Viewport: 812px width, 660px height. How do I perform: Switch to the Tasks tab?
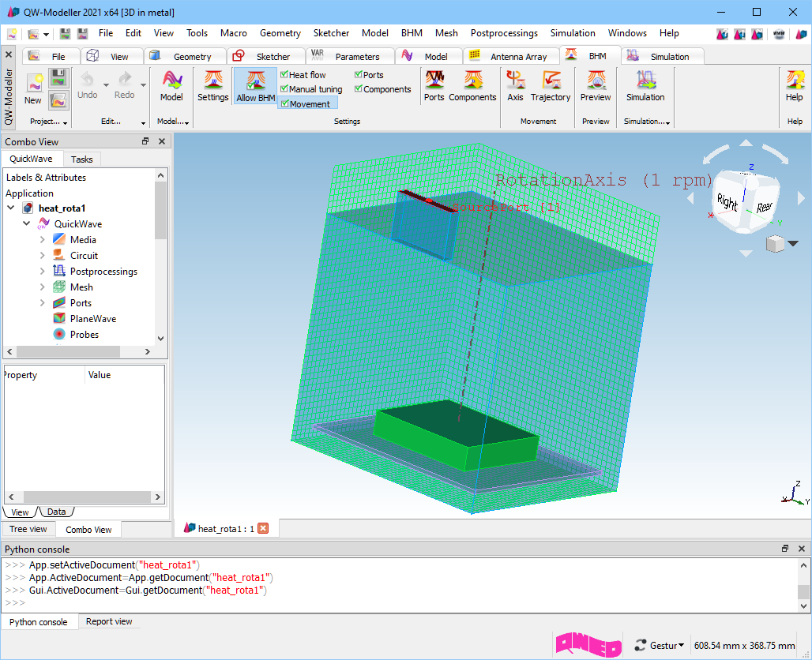82,159
